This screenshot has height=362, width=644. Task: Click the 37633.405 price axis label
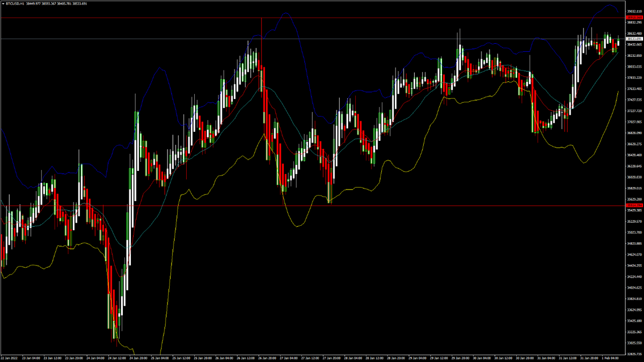click(x=634, y=88)
